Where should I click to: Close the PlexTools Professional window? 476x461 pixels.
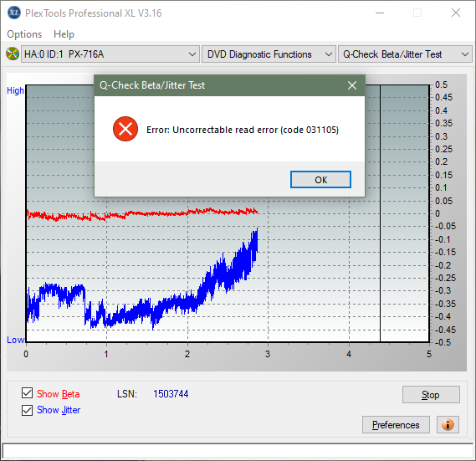click(x=456, y=13)
